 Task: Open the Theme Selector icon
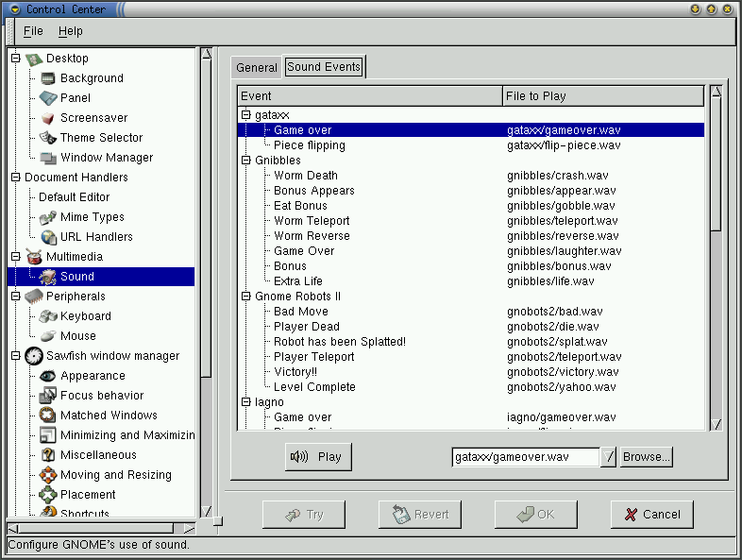pyautogui.click(x=48, y=138)
